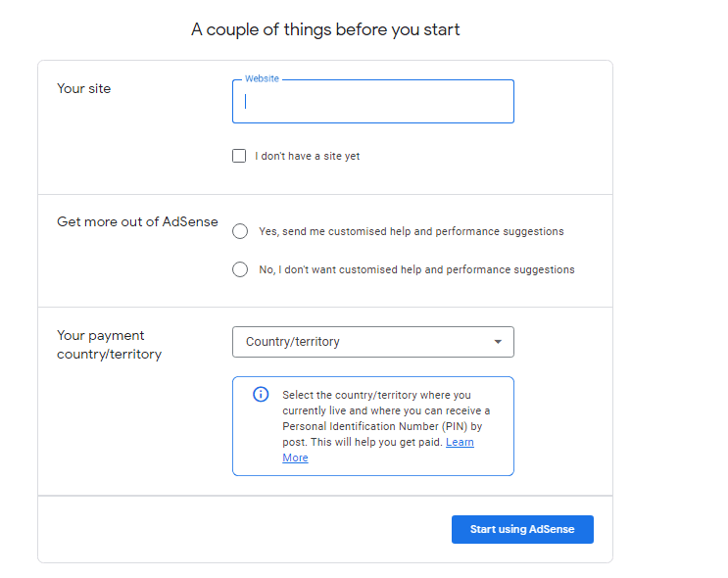Select the "No, I don't want customised help" radio button

pos(240,269)
